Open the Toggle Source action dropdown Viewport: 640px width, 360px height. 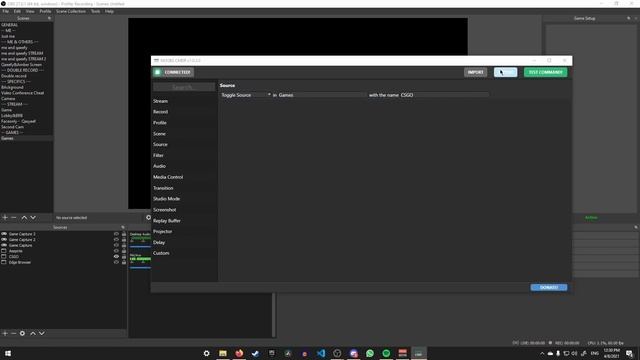(246, 95)
